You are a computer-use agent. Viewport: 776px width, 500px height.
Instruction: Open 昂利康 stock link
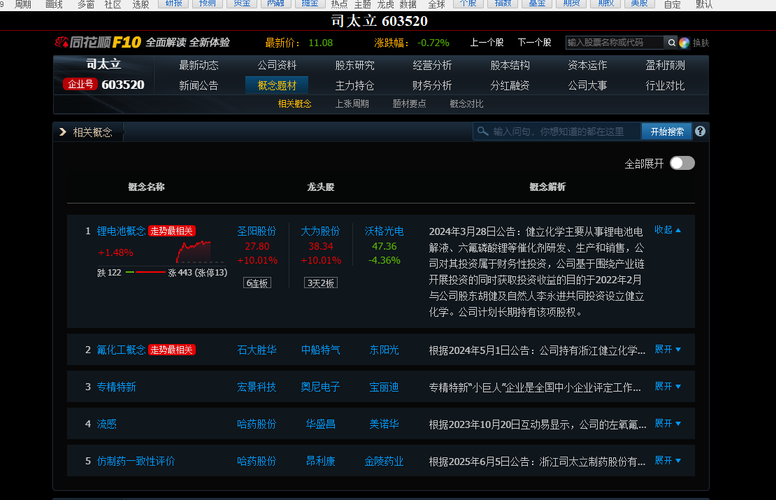point(321,461)
